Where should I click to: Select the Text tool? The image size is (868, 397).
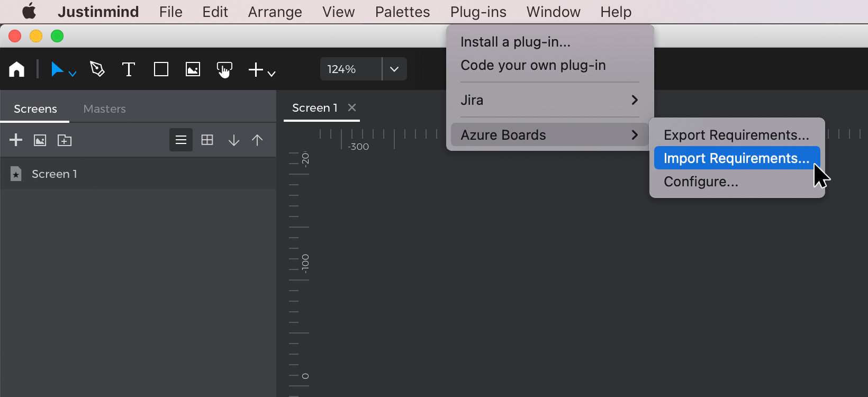(129, 69)
